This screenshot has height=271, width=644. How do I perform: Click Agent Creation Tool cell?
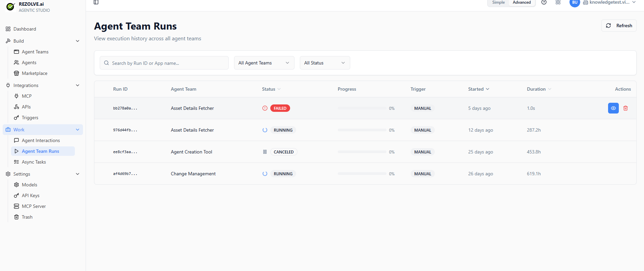point(191,152)
